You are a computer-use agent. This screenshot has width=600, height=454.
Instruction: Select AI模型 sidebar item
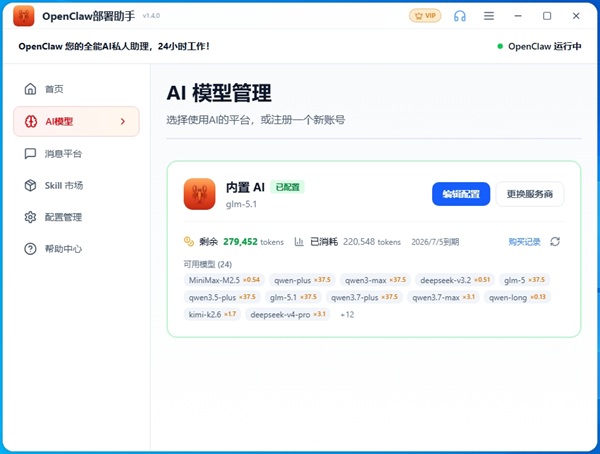click(x=77, y=121)
